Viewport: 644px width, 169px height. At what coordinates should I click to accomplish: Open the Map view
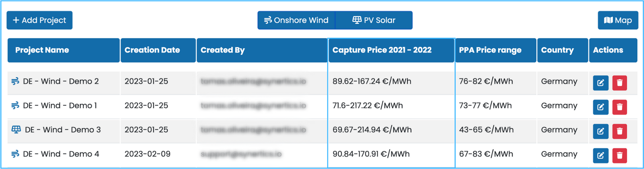618,20
